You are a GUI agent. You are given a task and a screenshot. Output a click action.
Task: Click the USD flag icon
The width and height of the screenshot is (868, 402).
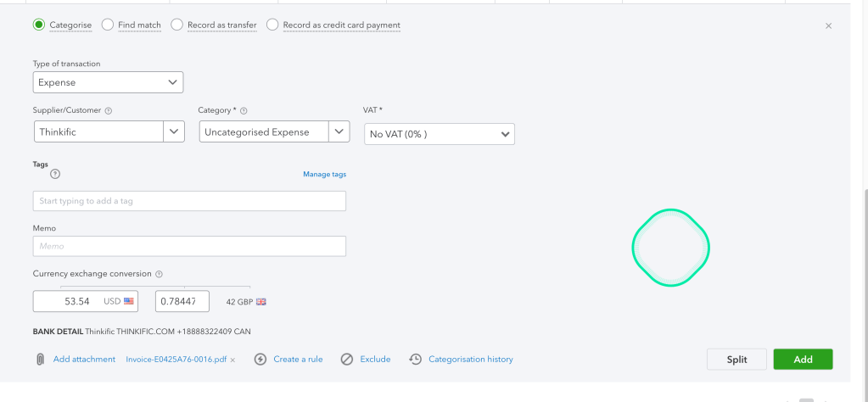tap(129, 301)
